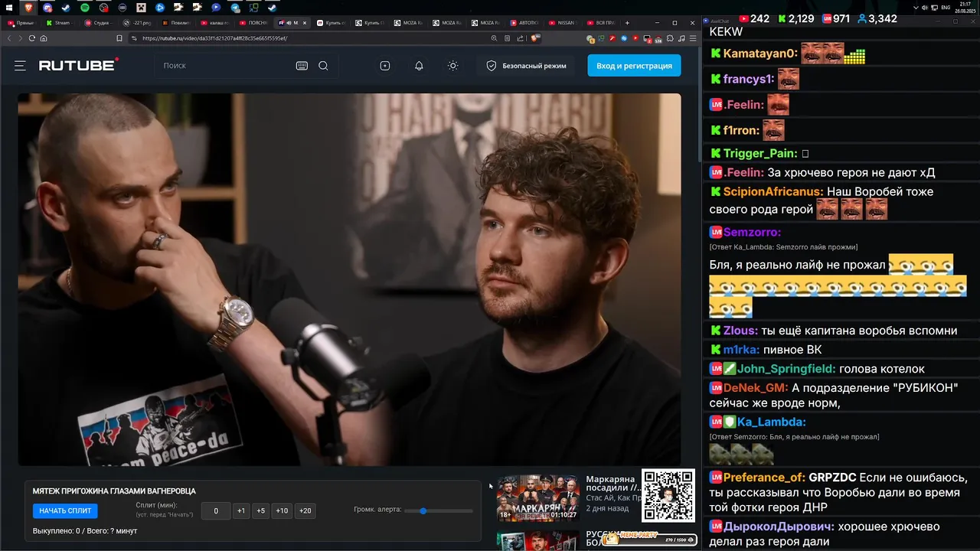The width and height of the screenshot is (980, 551).
Task: Switch to the NISSAN browser tab
Action: click(x=562, y=23)
